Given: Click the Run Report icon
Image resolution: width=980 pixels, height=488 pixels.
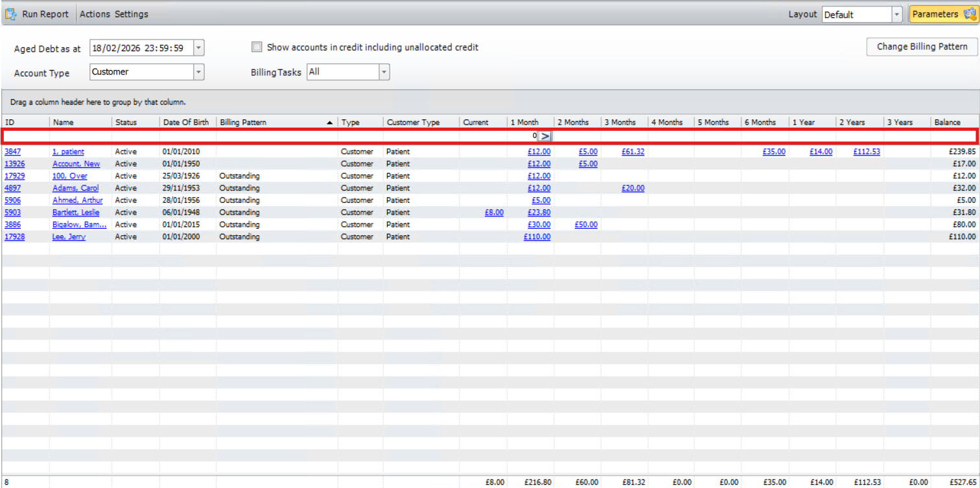Looking at the screenshot, I should point(11,14).
